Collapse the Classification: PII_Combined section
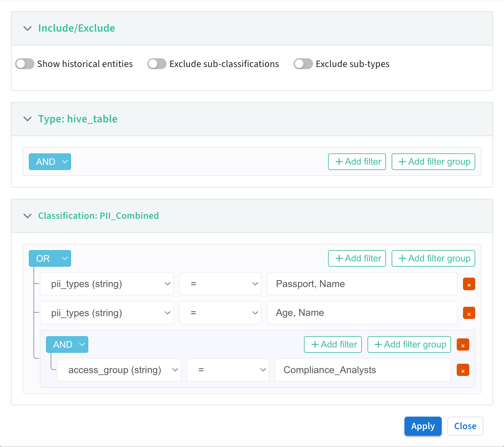This screenshot has height=447, width=504. 28,216
